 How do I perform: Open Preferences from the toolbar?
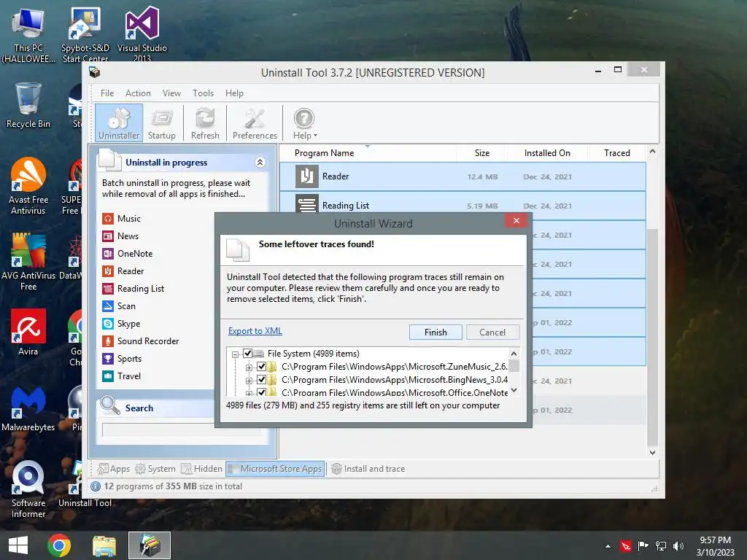255,123
